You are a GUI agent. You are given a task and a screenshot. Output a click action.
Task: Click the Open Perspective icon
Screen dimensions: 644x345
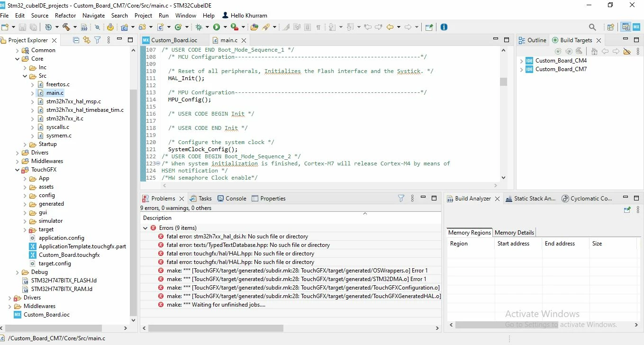pyautogui.click(x=611, y=27)
